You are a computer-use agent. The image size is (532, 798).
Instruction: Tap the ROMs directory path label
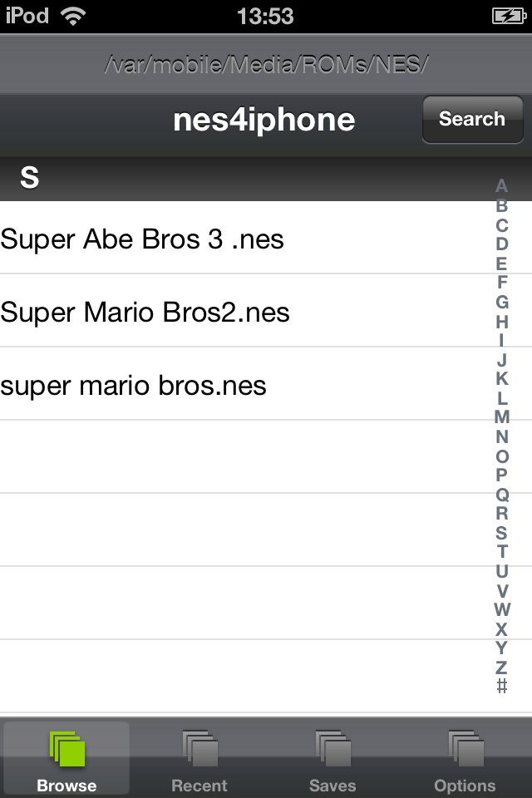(x=266, y=64)
